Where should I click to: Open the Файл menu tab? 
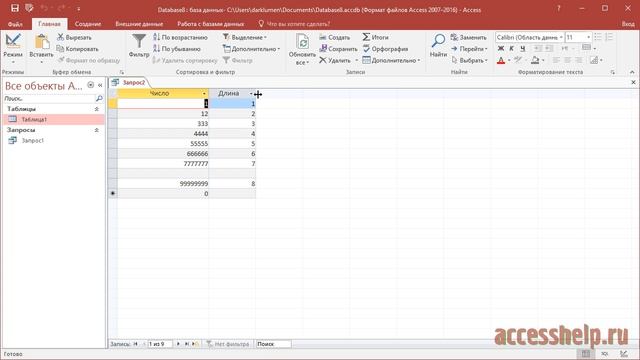(x=15, y=24)
